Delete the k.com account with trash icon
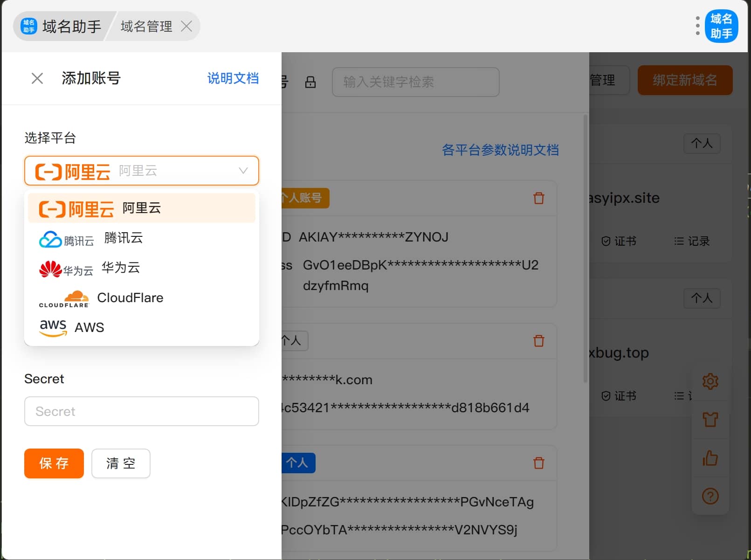Screen dimensions: 751x560 pyautogui.click(x=539, y=341)
